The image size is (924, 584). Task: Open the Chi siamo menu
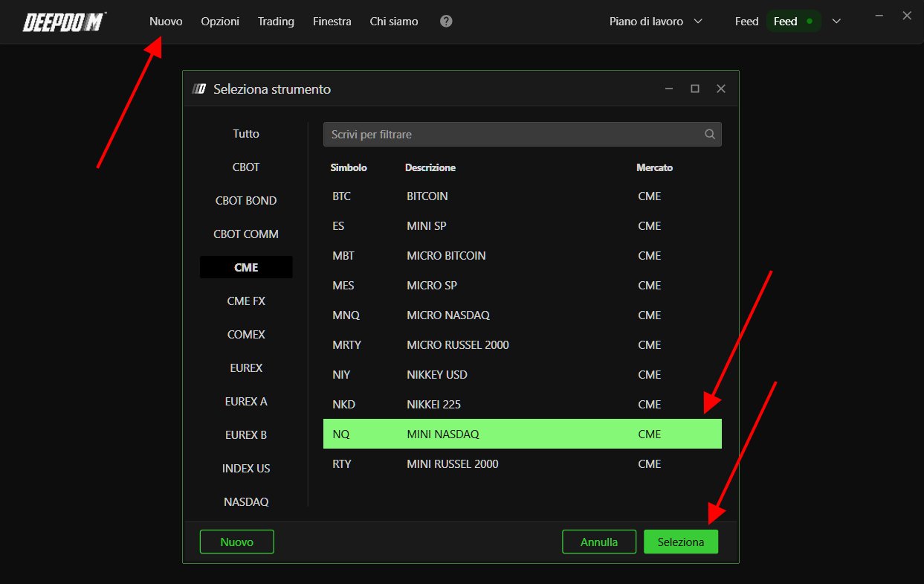point(394,22)
